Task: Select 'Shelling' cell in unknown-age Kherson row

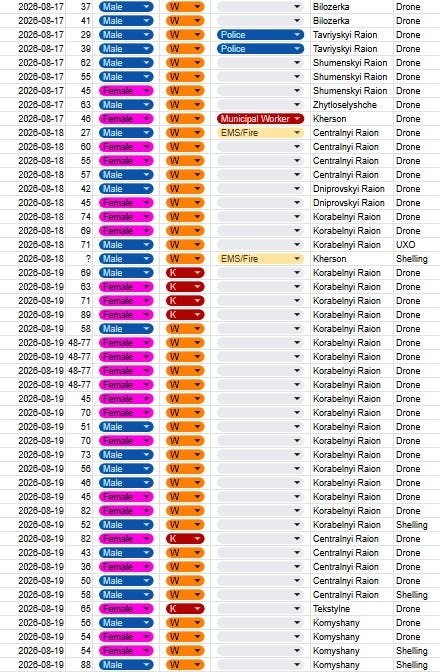Action: (417, 259)
